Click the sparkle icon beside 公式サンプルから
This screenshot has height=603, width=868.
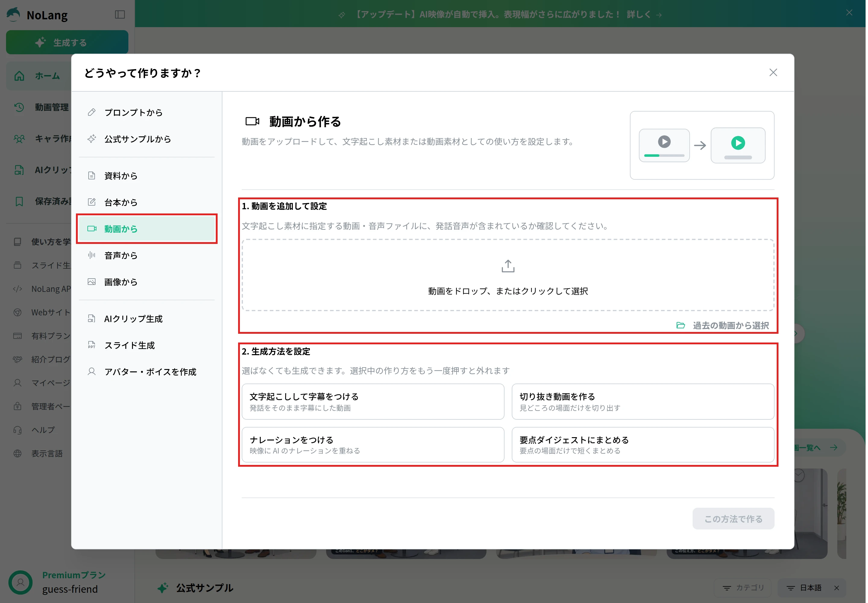[91, 139]
